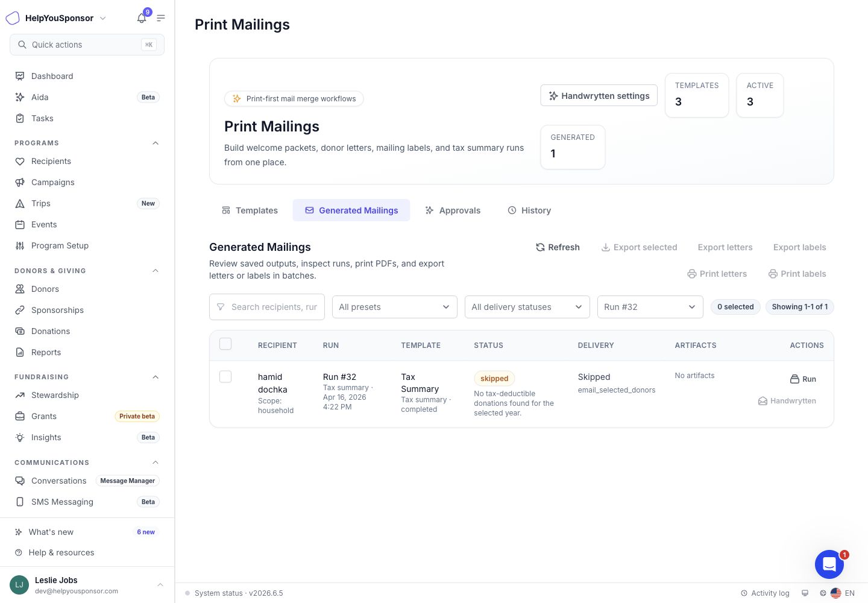
Task: Switch to the Approvals tab
Action: pyautogui.click(x=453, y=210)
